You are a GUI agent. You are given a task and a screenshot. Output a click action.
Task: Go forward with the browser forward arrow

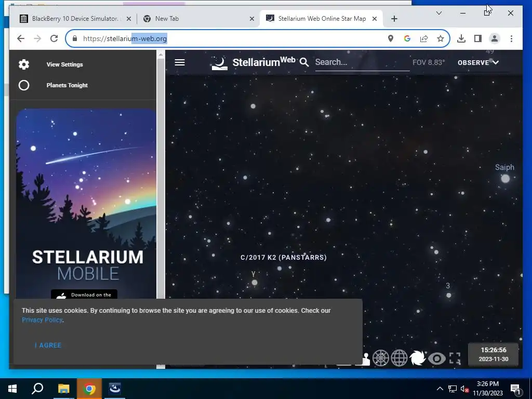pyautogui.click(x=37, y=38)
